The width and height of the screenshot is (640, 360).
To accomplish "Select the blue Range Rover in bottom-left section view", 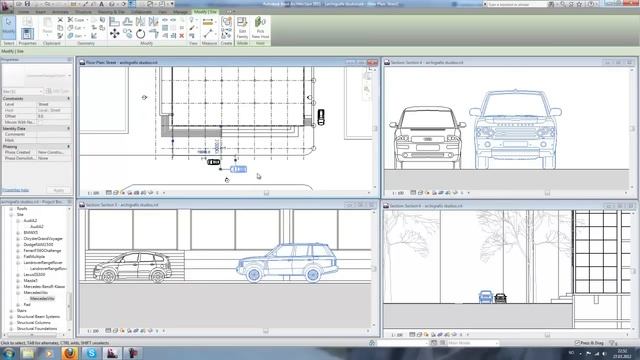I will point(287,262).
